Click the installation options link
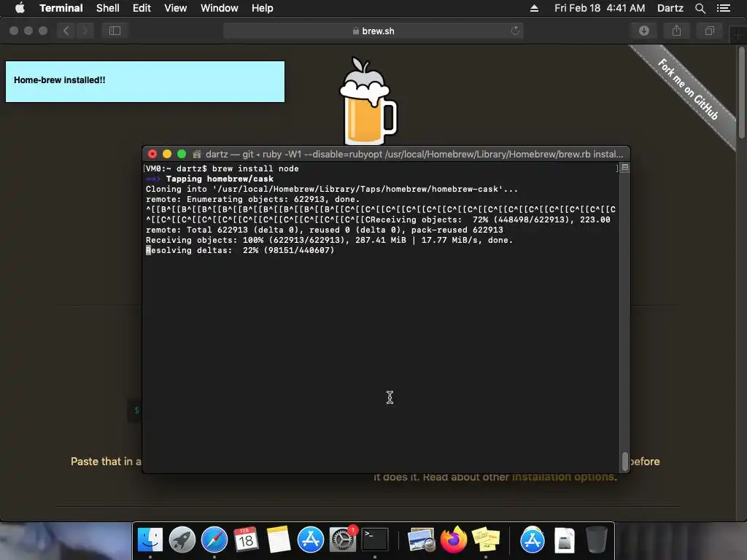 (563, 477)
